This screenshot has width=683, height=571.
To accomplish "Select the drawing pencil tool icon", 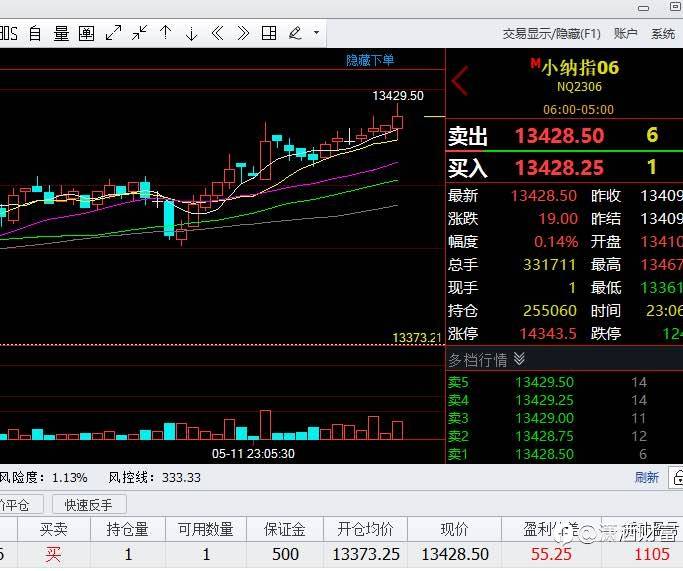I will (295, 33).
